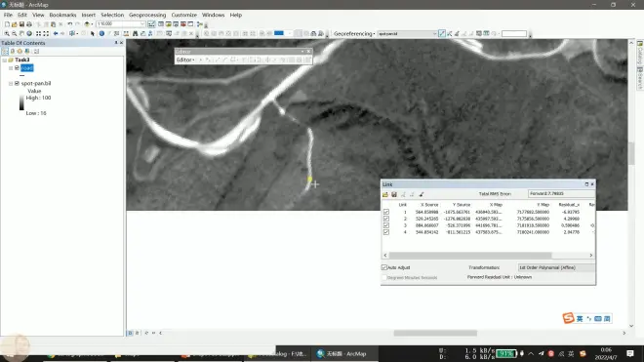This screenshot has width=644, height=362.
Task: Click the map horizontal scrollbar thumb
Action: point(435,333)
